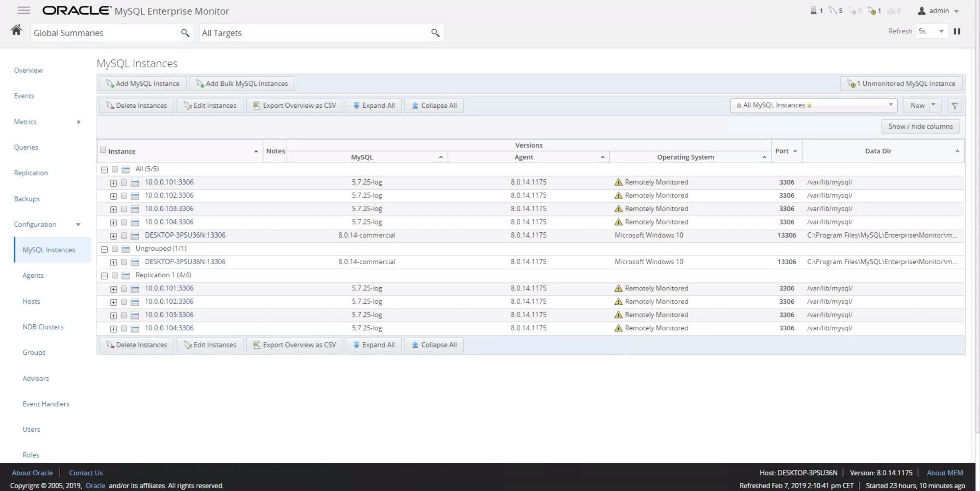Expand 10.0.0.103:3306 row in All group
Viewport: 980px width, 491px height.
click(113, 209)
